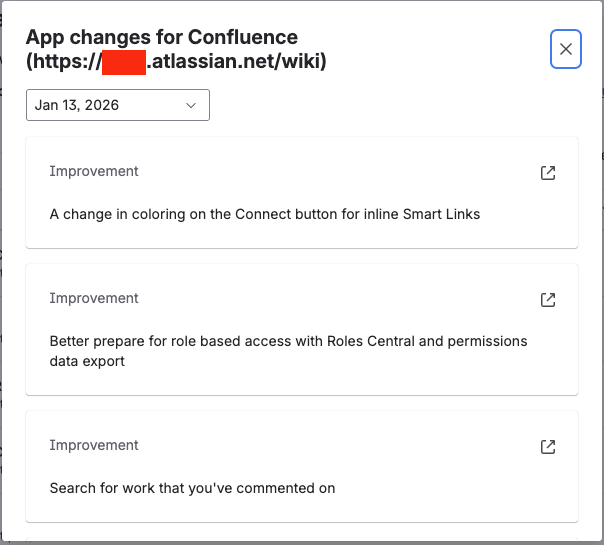604x545 pixels.
Task: Click Improvement label above commented work item
Action: (x=94, y=445)
